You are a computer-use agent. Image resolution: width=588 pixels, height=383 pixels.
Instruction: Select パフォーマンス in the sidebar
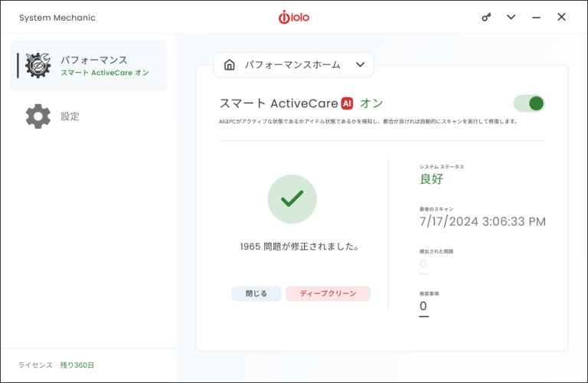pos(89,65)
